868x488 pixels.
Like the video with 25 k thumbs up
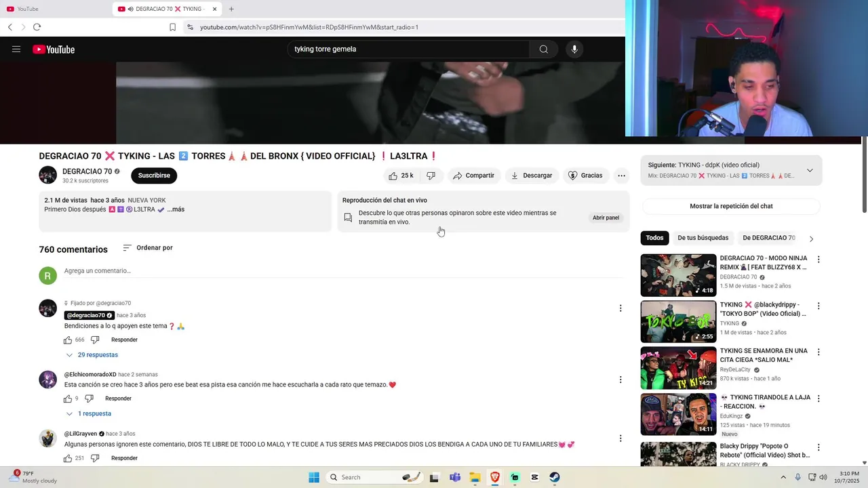pos(401,176)
